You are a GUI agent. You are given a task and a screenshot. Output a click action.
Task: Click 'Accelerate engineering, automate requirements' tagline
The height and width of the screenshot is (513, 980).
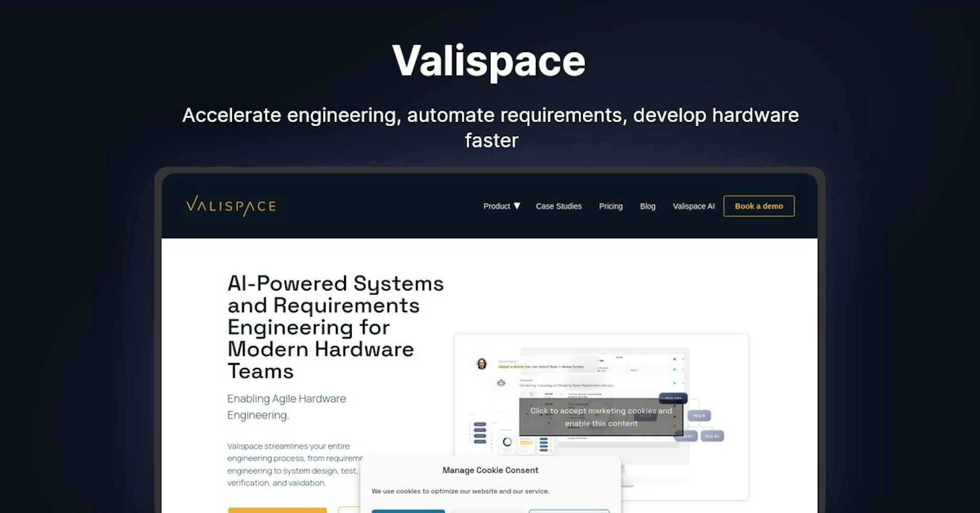click(491, 128)
